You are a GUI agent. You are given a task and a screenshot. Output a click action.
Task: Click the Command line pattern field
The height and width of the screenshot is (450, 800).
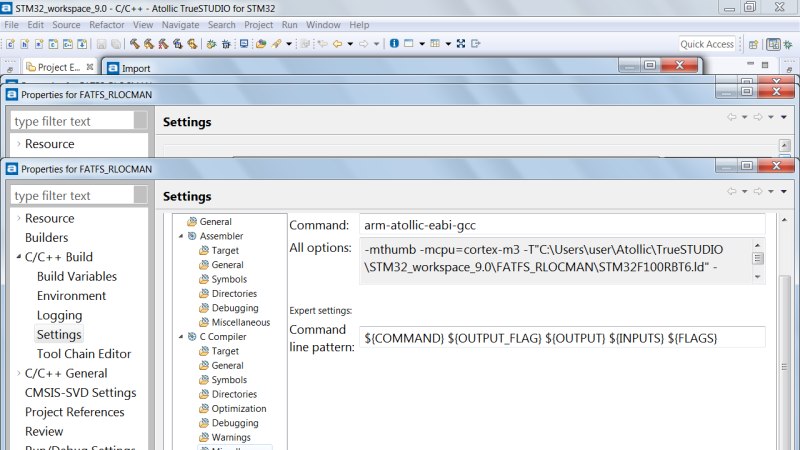(x=562, y=338)
